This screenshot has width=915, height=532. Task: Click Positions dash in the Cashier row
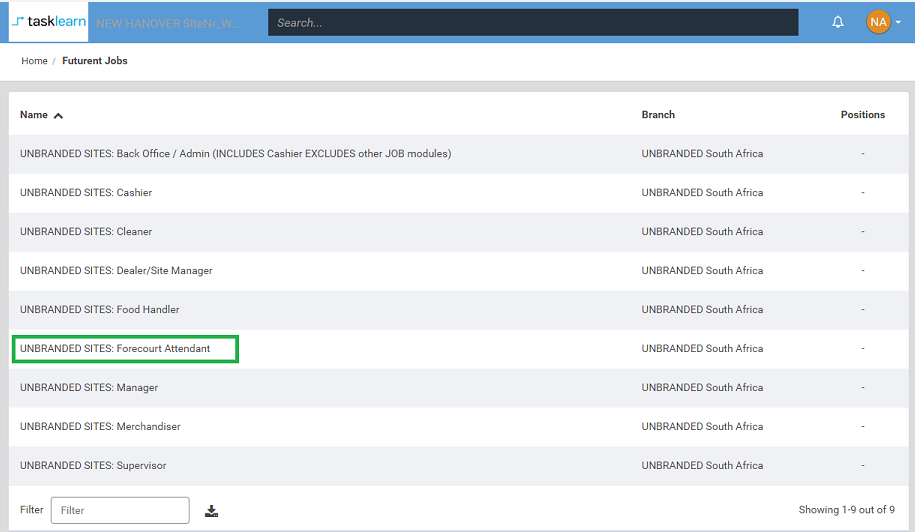pos(862,192)
